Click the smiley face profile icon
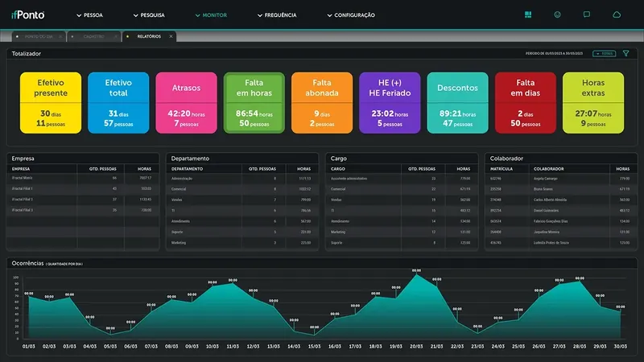Screen dimensions: 644x362 pyautogui.click(x=557, y=14)
